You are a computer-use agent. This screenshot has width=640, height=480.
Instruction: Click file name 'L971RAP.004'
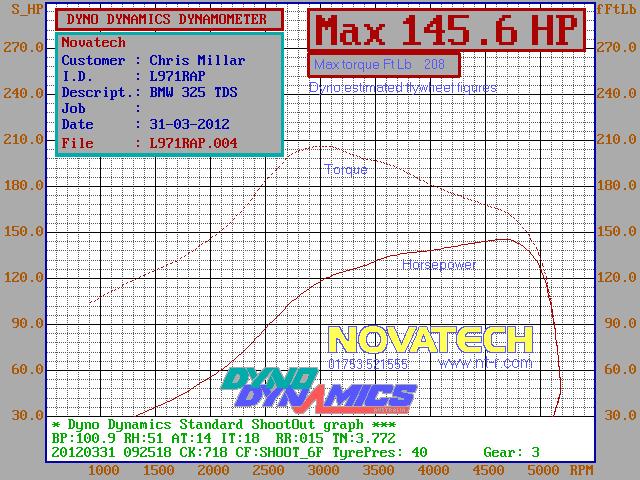[x=193, y=143]
